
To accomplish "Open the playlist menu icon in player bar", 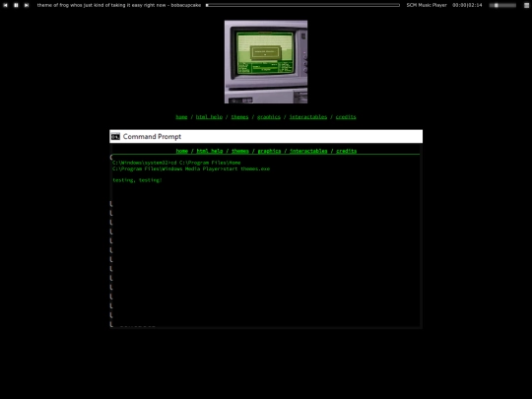I will [x=526, y=5].
